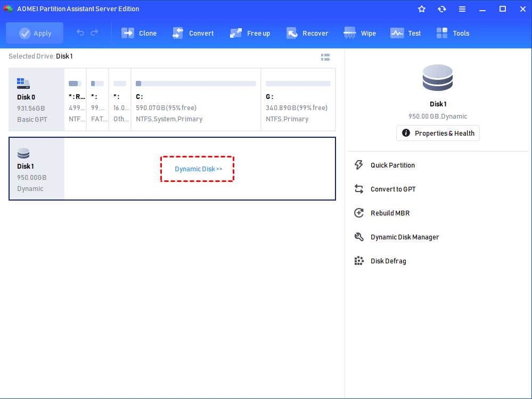
Task: Click the Dynamic Disk >> link
Action: (199, 169)
